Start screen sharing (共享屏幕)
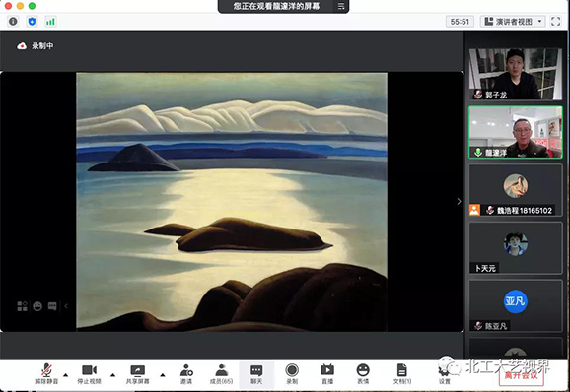570x392 pixels. coord(138,374)
